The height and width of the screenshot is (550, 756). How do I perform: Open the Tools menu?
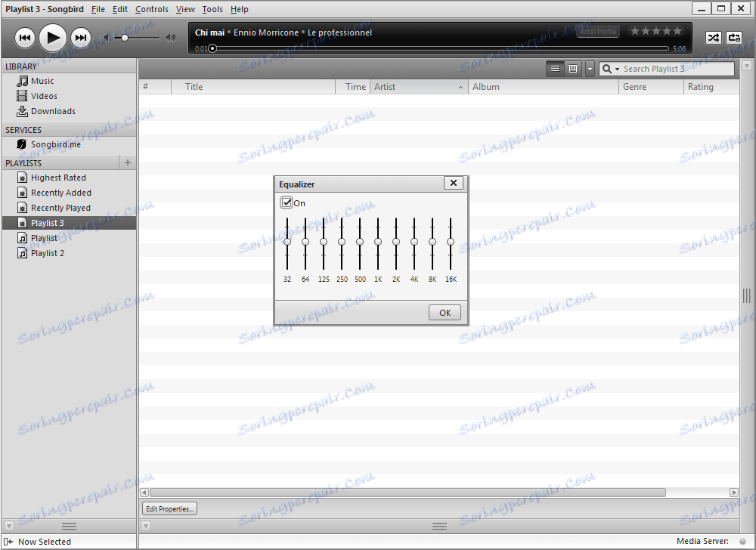(x=212, y=9)
